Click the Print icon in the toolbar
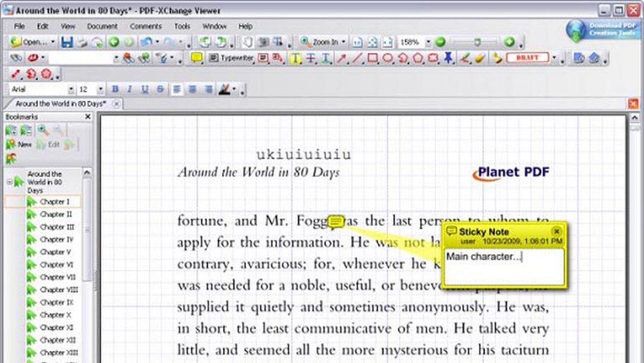This screenshot has height=363, width=644. tap(83, 42)
